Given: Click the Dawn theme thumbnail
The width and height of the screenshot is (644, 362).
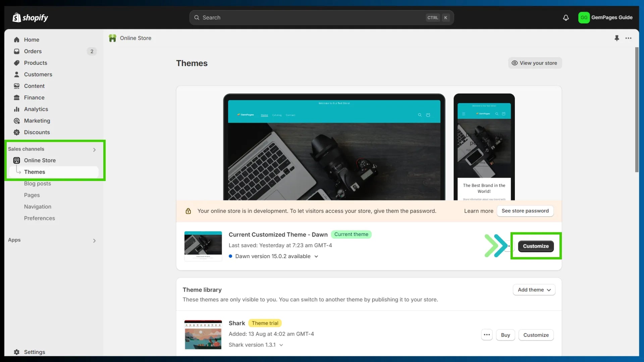Looking at the screenshot, I should 203,246.
